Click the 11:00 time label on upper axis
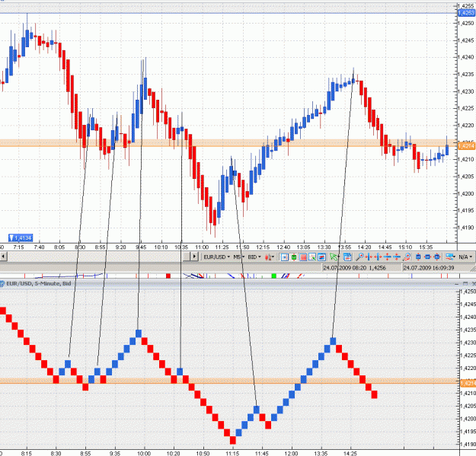 click(202, 247)
